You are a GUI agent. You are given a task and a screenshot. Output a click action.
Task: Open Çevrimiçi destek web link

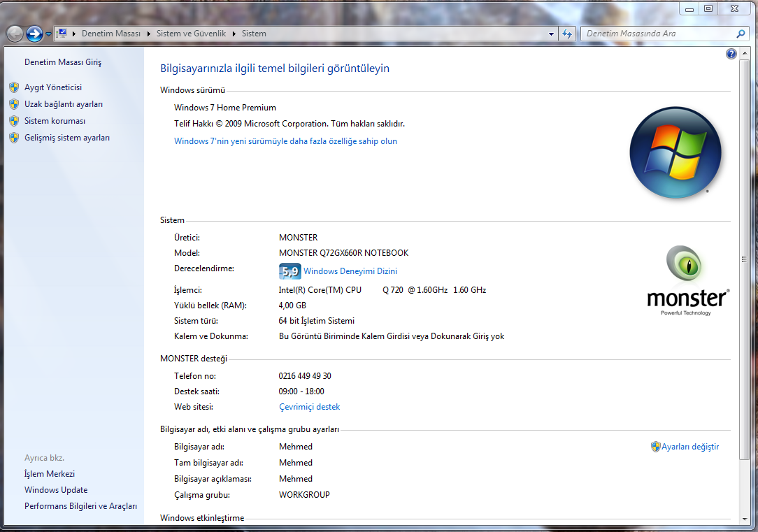tap(309, 407)
